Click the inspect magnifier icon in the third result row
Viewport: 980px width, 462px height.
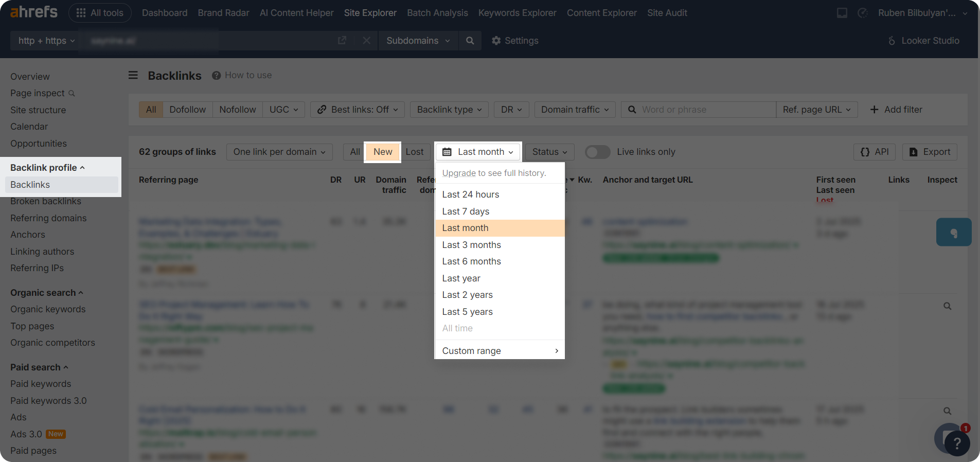[947, 411]
